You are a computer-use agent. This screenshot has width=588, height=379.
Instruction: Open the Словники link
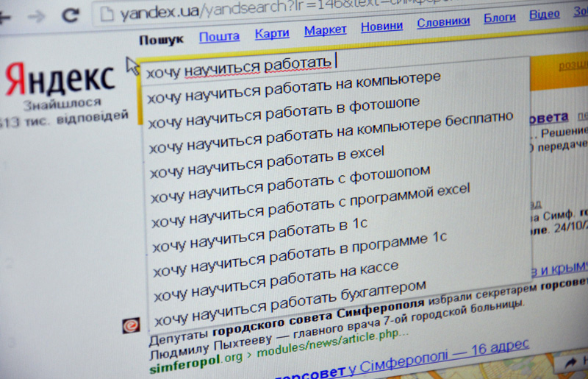point(443,22)
